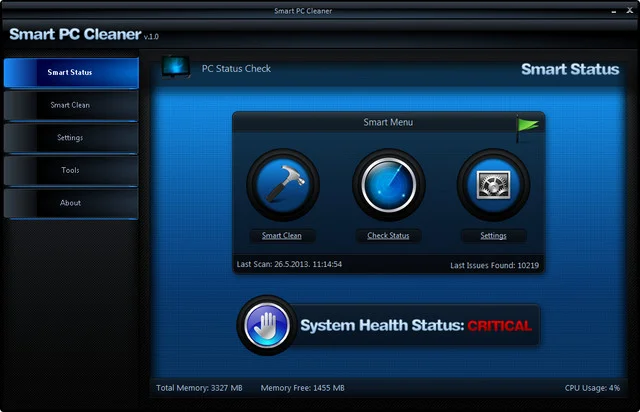Click the blue hand stop icon

[x=267, y=325]
